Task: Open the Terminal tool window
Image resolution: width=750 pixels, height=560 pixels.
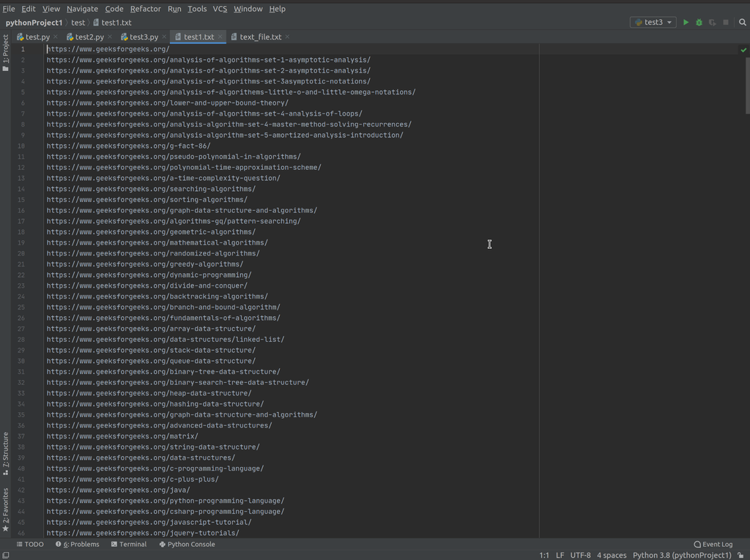Action: (x=129, y=544)
